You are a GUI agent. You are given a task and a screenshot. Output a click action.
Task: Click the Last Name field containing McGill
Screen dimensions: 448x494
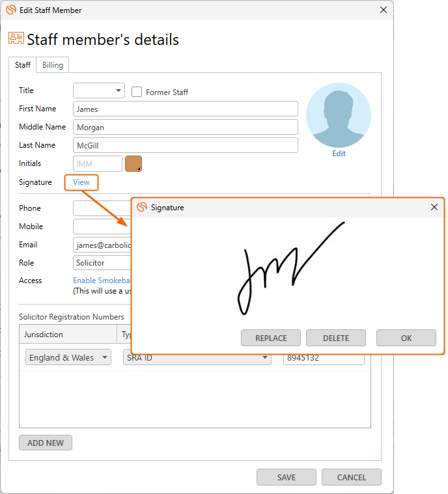tap(186, 145)
